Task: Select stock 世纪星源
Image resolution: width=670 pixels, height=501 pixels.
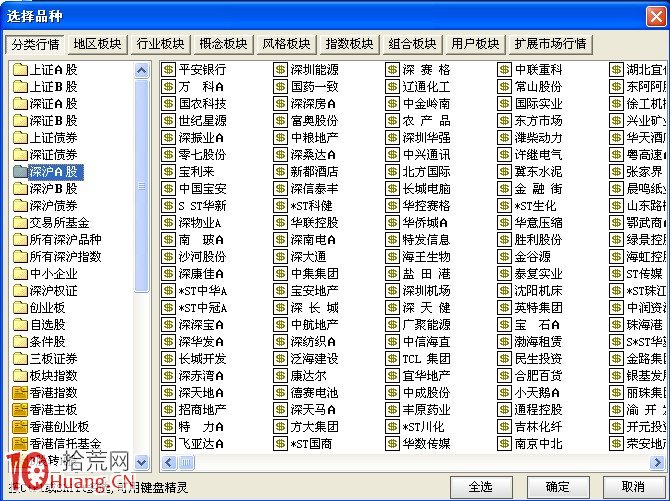Action: tap(202, 121)
